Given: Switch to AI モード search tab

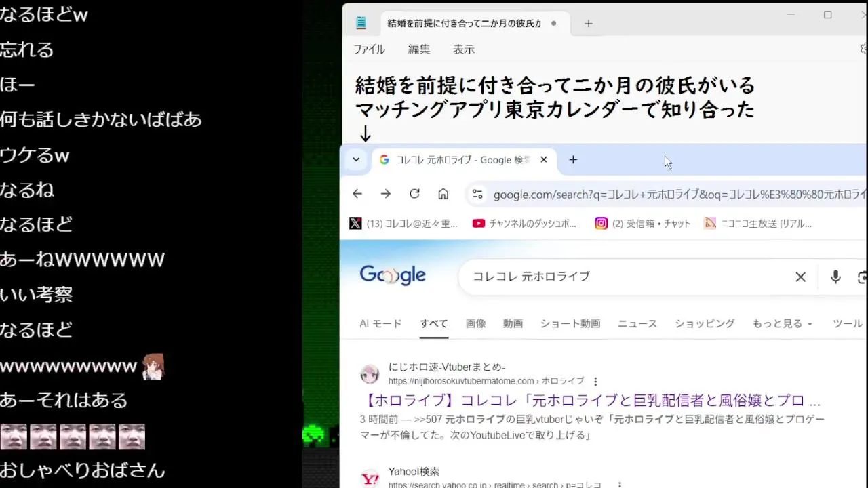Looking at the screenshot, I should click(x=380, y=323).
